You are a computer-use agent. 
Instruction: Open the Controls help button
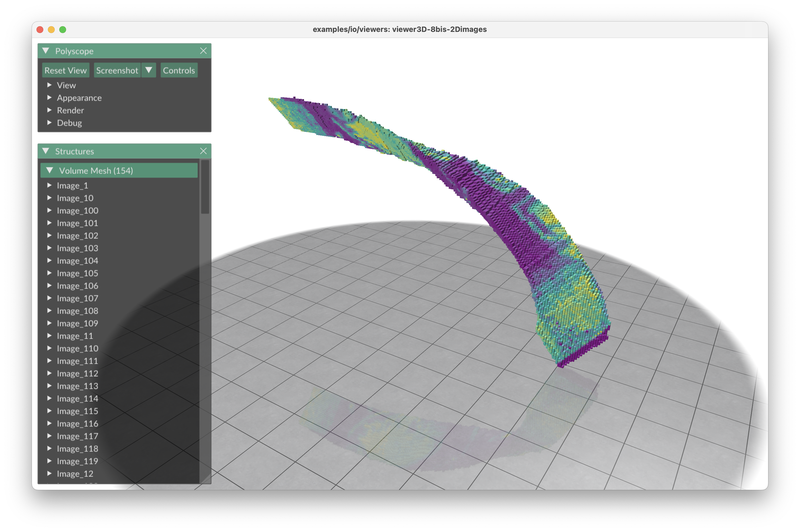[x=179, y=70]
